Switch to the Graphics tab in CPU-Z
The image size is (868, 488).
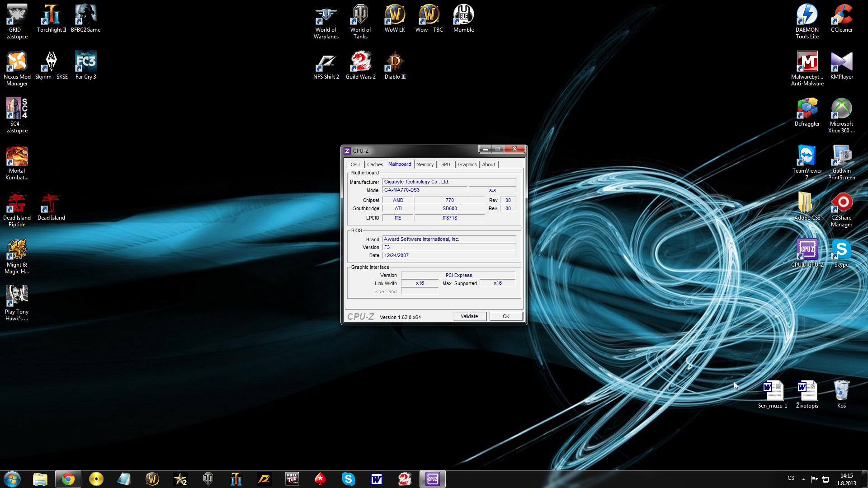click(467, 164)
